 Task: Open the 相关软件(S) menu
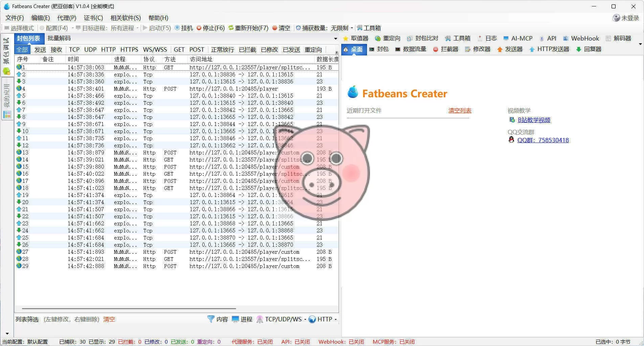(x=125, y=18)
